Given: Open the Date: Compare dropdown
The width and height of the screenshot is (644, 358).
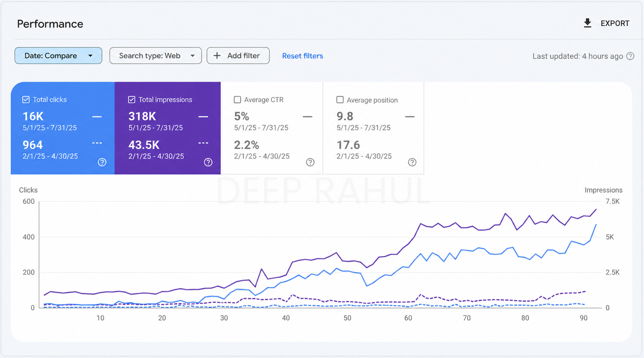Looking at the screenshot, I should tap(58, 56).
